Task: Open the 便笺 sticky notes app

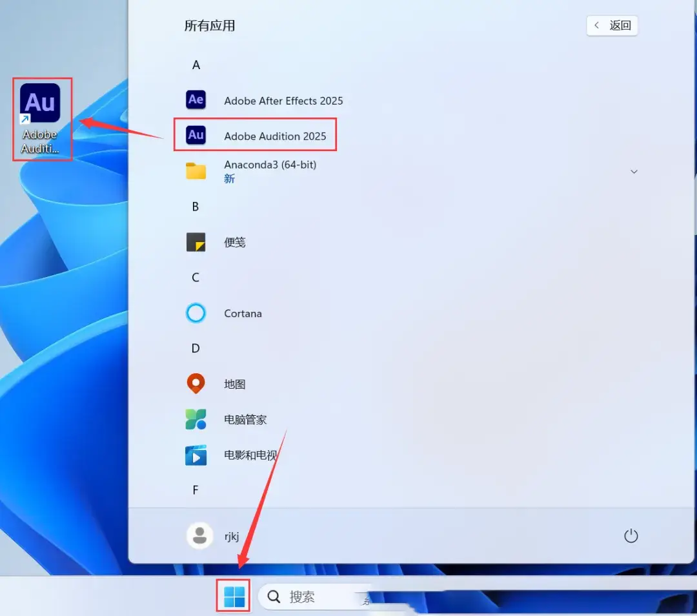Action: (234, 243)
